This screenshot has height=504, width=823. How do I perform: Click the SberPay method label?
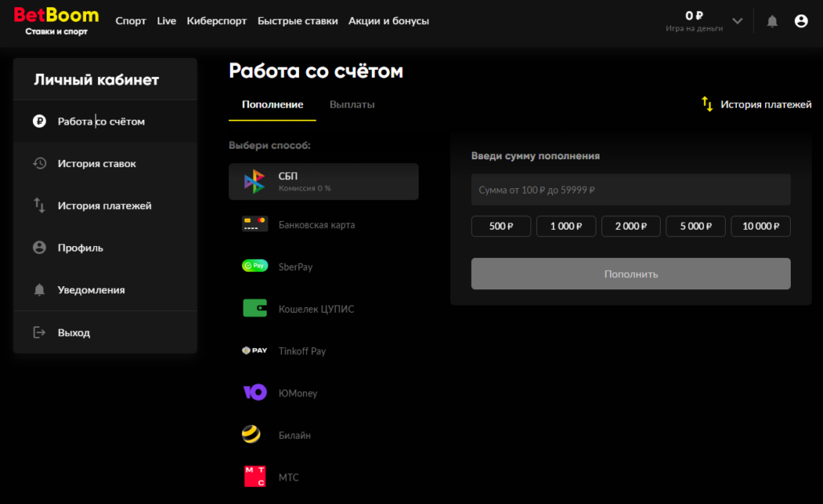point(296,267)
